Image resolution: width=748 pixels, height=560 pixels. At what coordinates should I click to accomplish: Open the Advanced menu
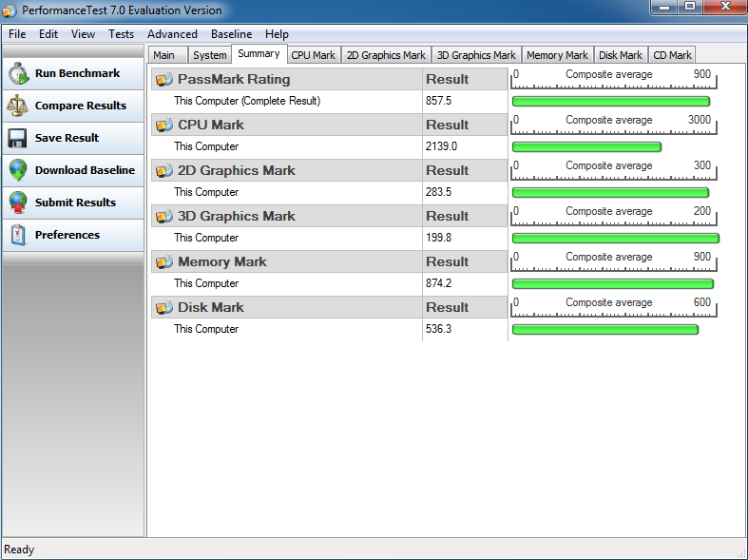(172, 34)
